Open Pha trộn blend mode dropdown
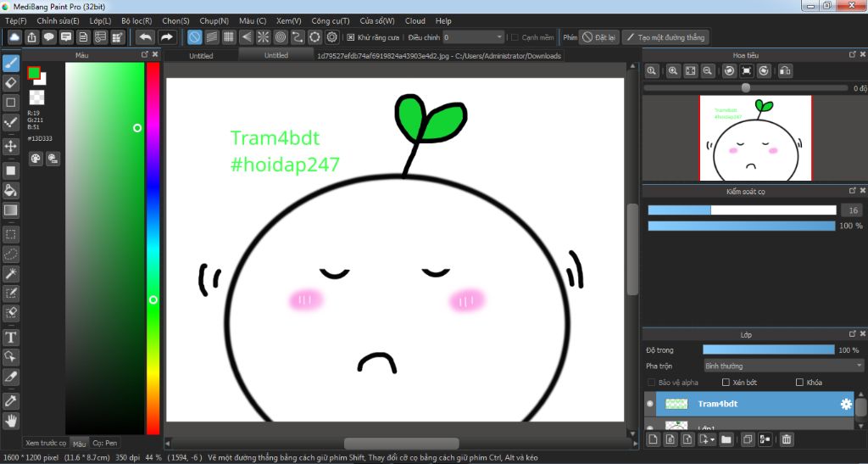The height and width of the screenshot is (464, 868). click(783, 366)
